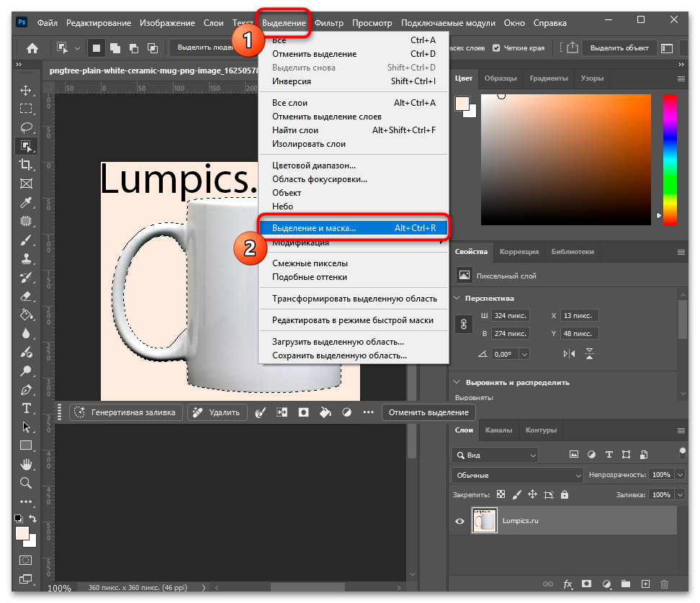Hide the Lumpics.ru layer with the eye icon
The width and height of the screenshot is (700, 603).
[459, 521]
